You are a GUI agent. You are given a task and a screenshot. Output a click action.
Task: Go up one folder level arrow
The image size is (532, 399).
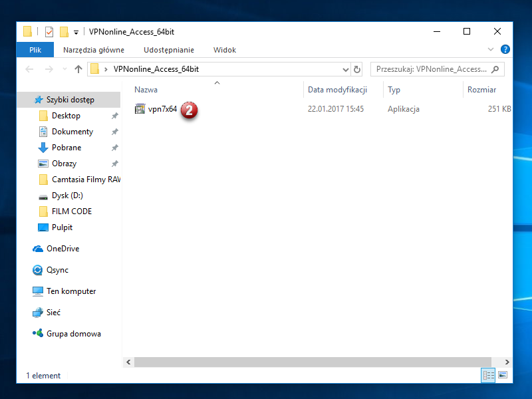tap(78, 69)
